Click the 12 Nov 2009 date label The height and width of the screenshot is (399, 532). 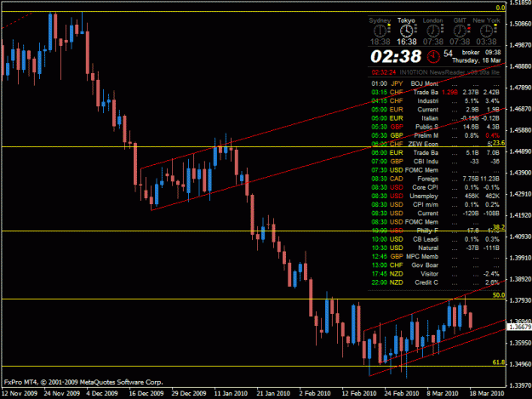[x=20, y=393]
